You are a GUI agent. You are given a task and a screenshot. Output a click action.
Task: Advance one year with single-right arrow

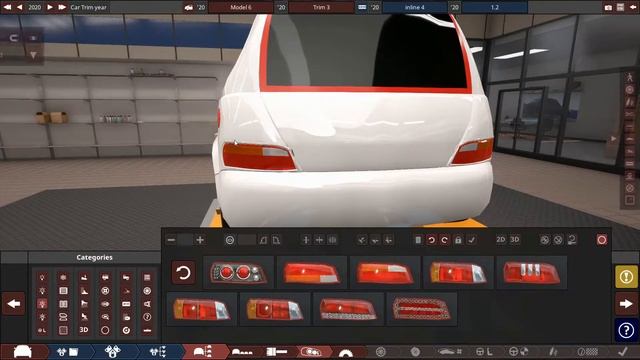pyautogui.click(x=50, y=7)
